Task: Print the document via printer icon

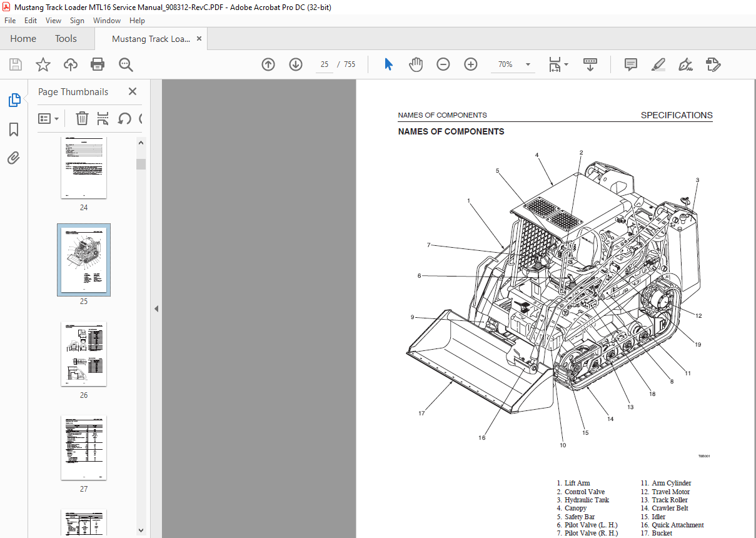Action: [98, 64]
